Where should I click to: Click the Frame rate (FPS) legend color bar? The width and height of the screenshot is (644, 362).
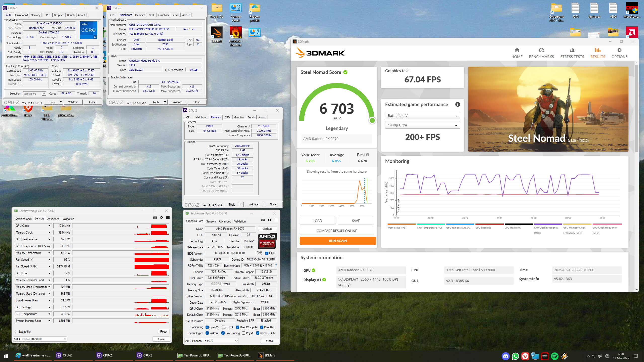point(401,224)
